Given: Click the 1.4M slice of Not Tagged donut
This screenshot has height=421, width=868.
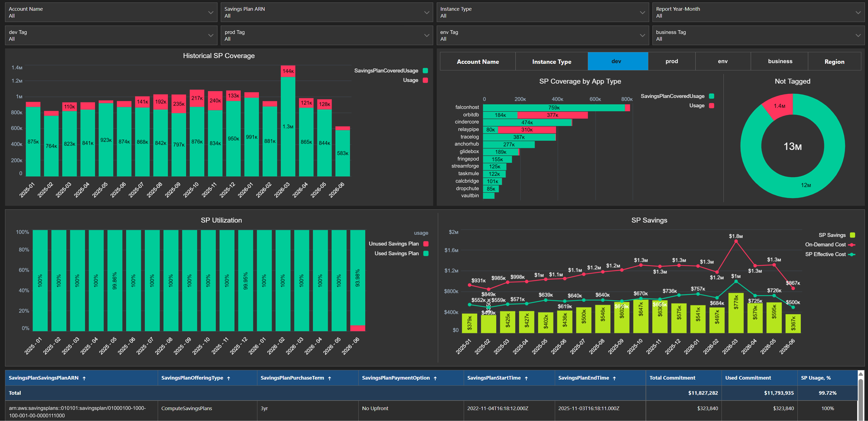Looking at the screenshot, I should click(779, 106).
